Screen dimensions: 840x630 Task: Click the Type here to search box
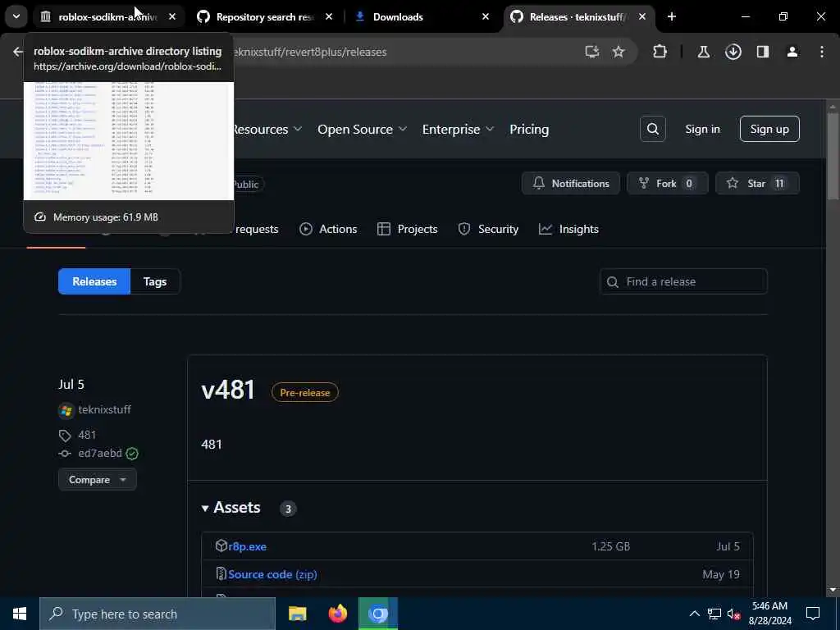coord(157,614)
